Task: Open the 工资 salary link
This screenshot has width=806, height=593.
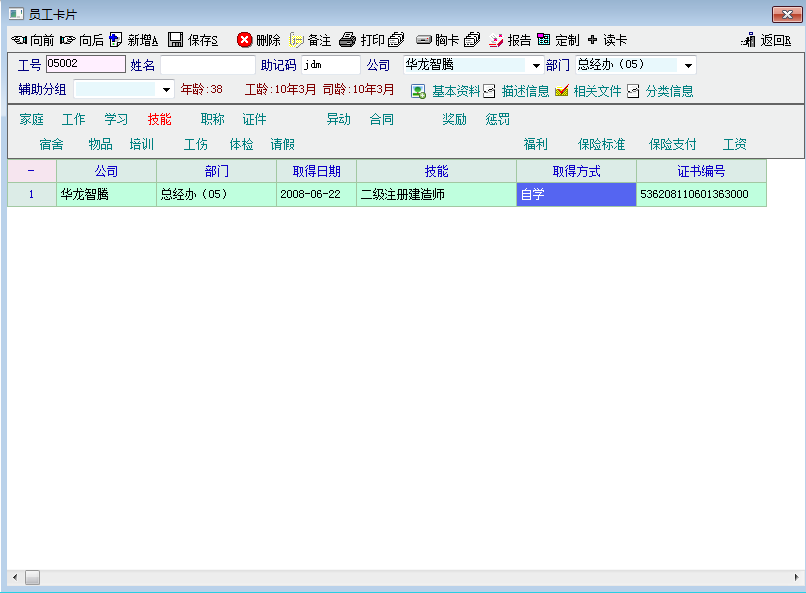Action: click(x=734, y=144)
